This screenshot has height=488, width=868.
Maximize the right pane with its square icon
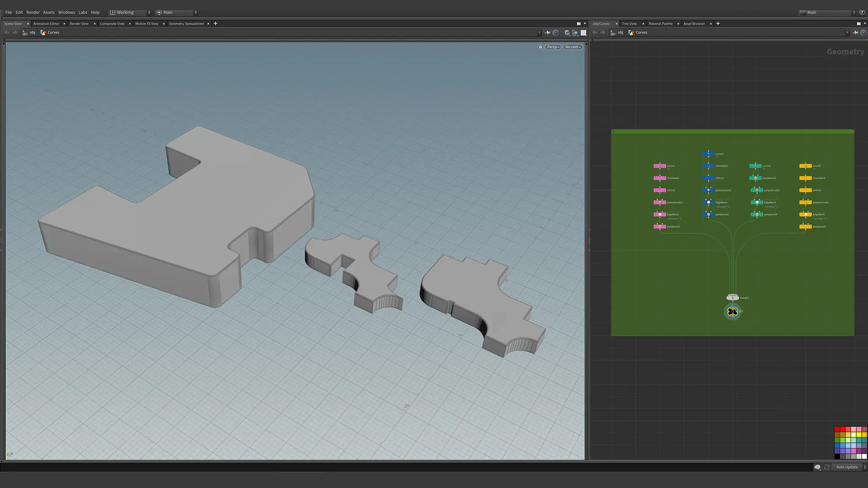point(859,23)
